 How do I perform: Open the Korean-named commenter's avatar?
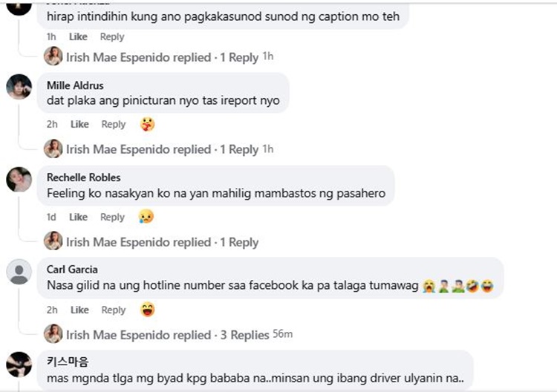click(x=19, y=365)
